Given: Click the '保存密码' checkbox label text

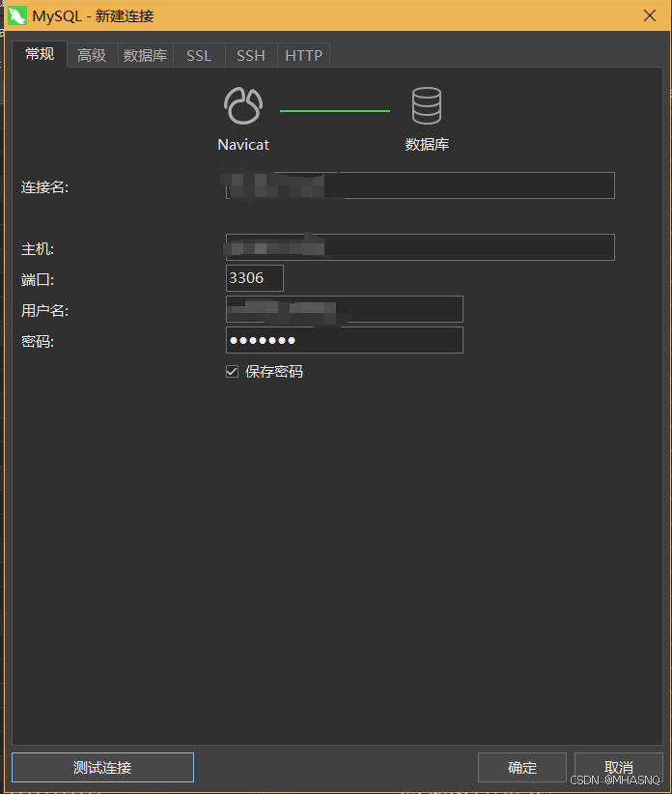Looking at the screenshot, I should (274, 372).
